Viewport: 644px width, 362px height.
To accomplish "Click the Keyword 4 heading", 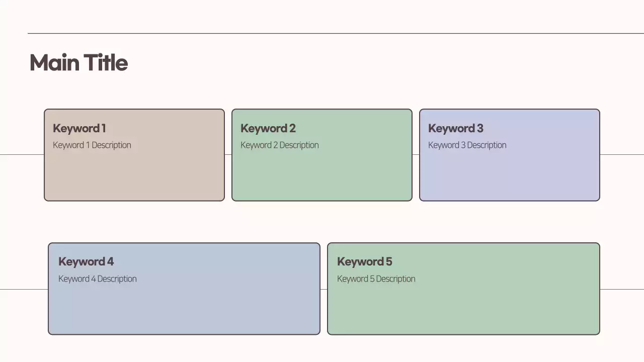I will click(86, 261).
